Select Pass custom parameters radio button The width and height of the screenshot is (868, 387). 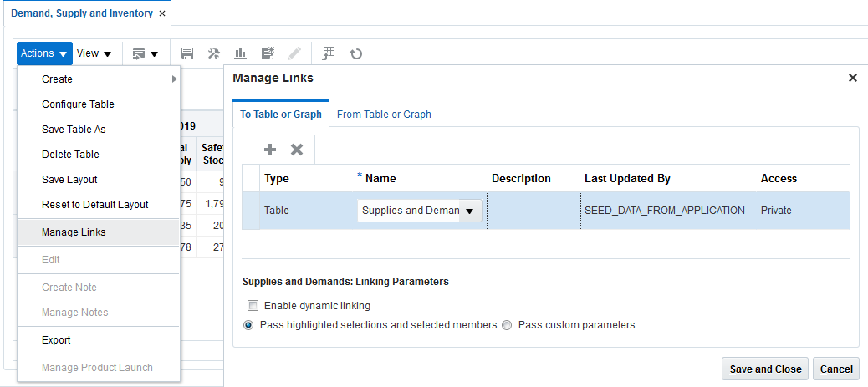(x=507, y=325)
